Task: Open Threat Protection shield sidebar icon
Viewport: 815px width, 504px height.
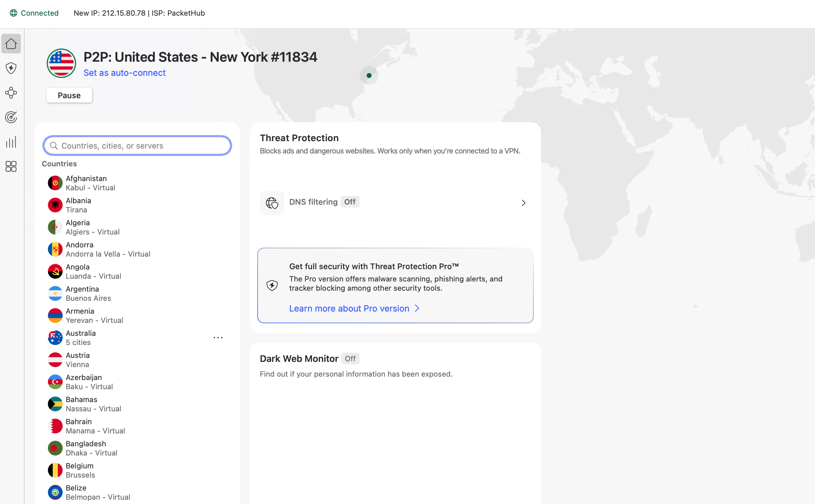Action: (x=11, y=68)
